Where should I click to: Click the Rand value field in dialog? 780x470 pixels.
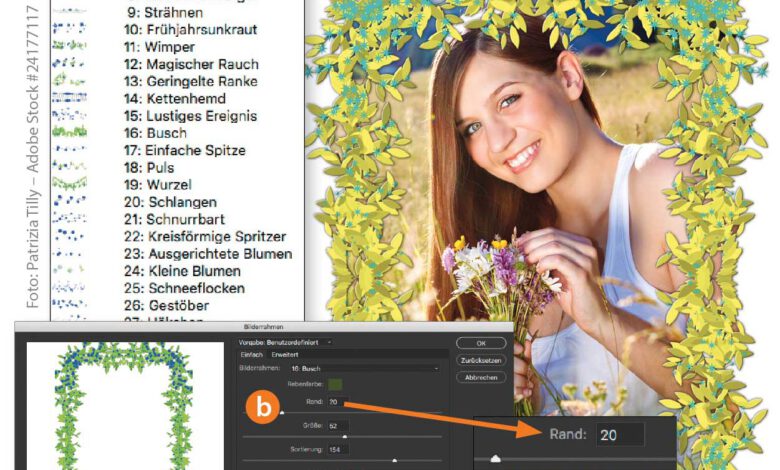click(x=338, y=402)
